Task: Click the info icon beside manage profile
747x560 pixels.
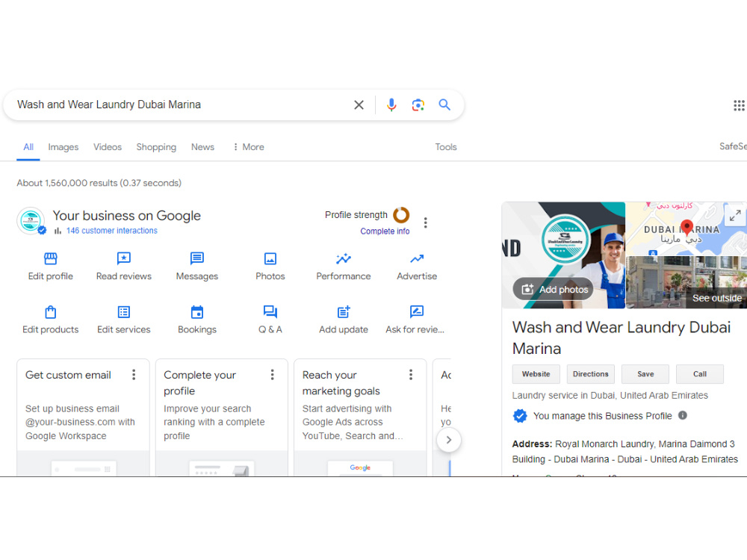Action: [683, 415]
